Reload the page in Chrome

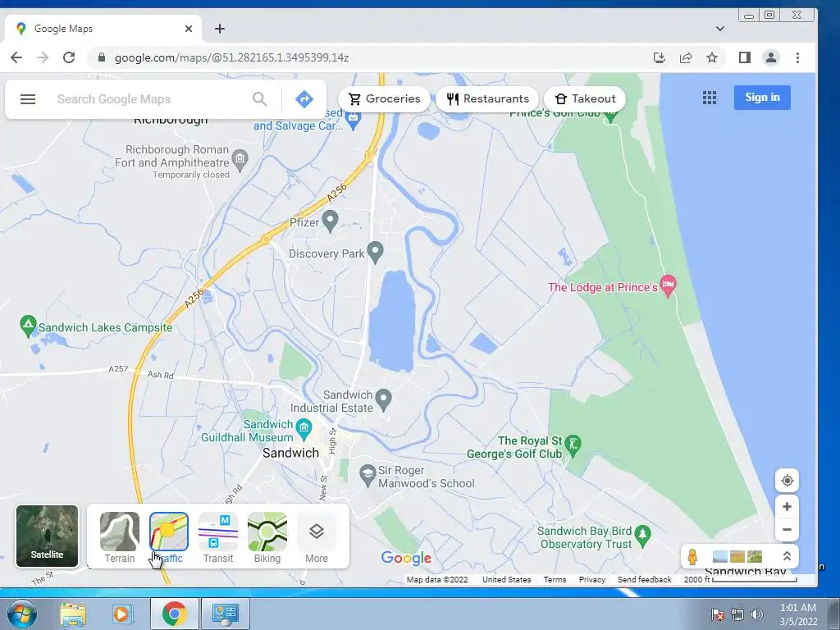(69, 57)
